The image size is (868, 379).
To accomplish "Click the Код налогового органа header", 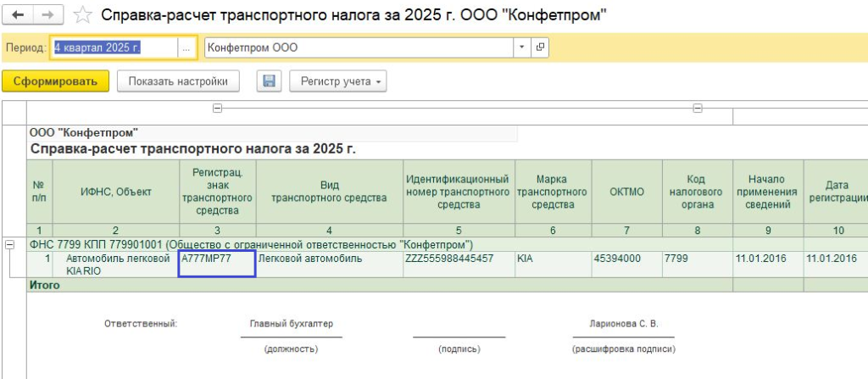I will click(698, 192).
